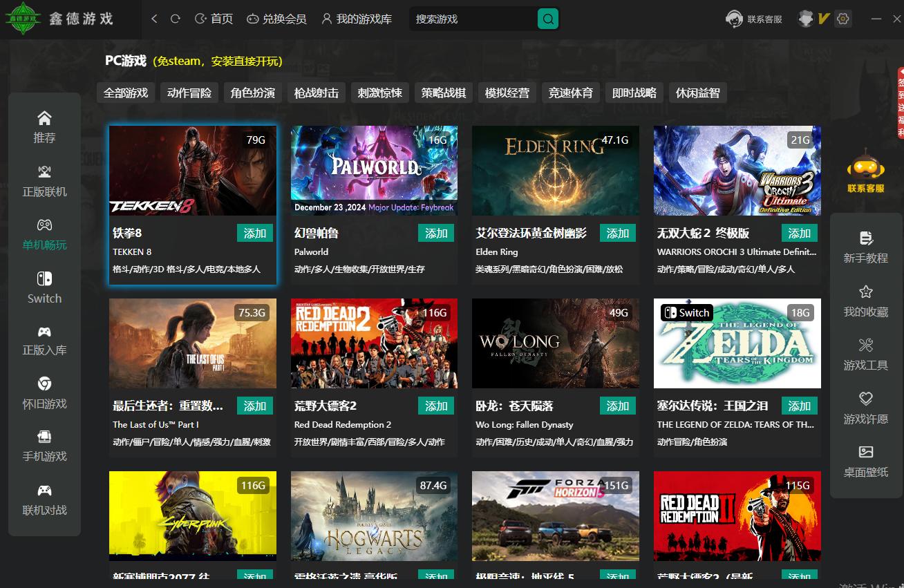The height and width of the screenshot is (588, 904).
Task: Add 铁拳8 with 添加 button
Action: [254, 234]
